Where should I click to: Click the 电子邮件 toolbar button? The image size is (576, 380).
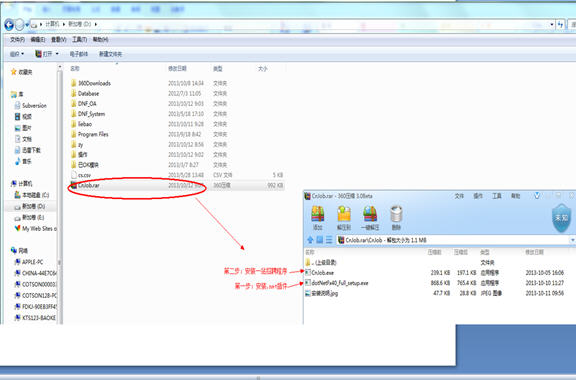click(79, 54)
